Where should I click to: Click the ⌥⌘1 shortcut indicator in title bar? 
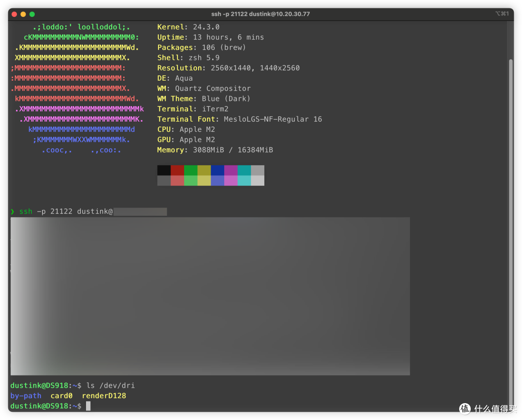click(x=502, y=14)
